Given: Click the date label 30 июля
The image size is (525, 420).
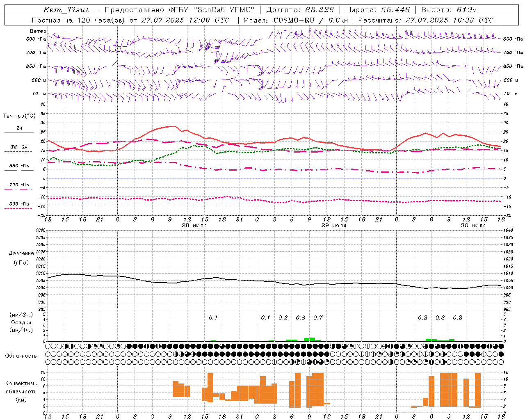Looking at the screenshot, I should 473,226.
